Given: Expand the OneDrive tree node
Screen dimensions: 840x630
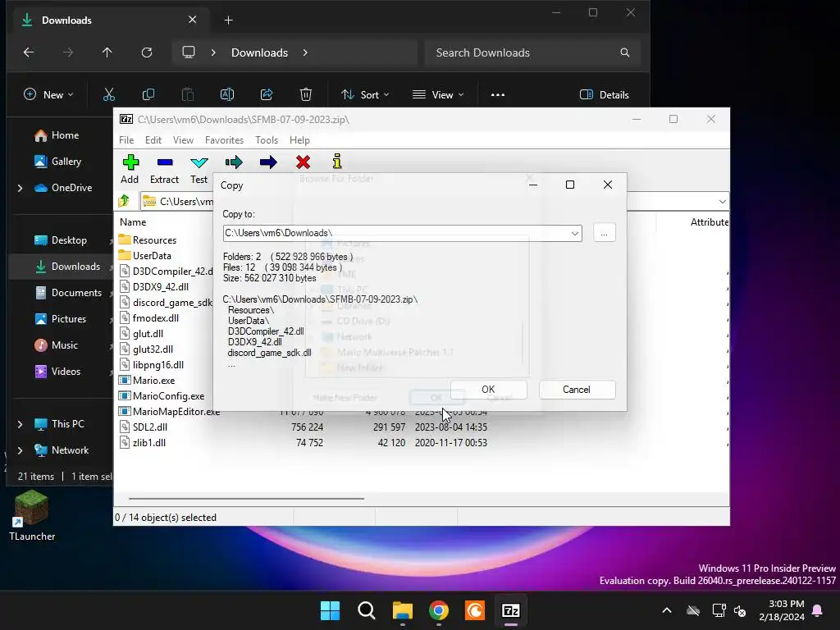Looking at the screenshot, I should click(x=20, y=188).
